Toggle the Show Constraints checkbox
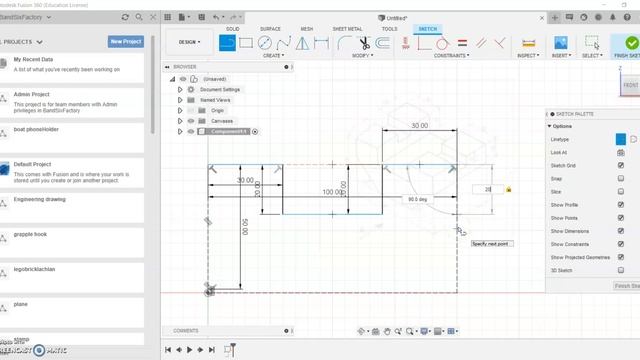Screen dimensions: 640x360 point(621,244)
